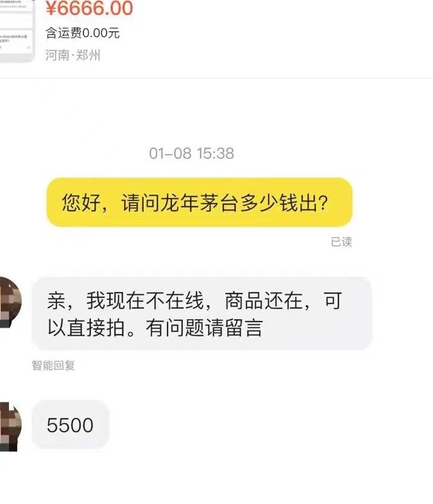Tap 商品还在 text in grey bubble
The width and height of the screenshot is (433, 504).
click(264, 301)
